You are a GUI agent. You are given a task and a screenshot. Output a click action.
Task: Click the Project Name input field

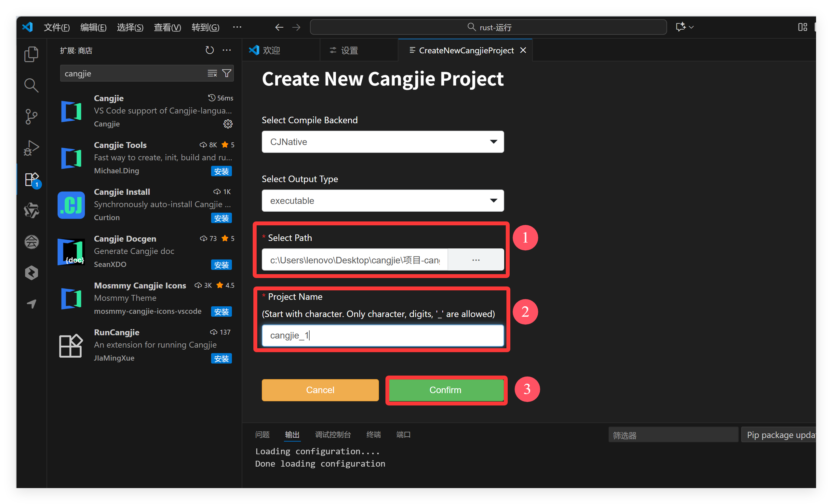click(382, 335)
